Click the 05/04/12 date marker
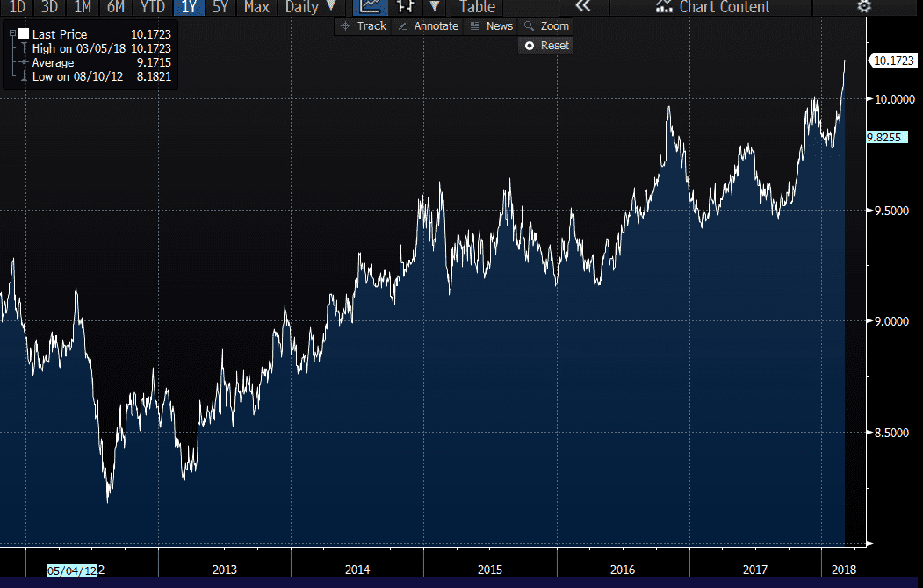 coord(73,570)
